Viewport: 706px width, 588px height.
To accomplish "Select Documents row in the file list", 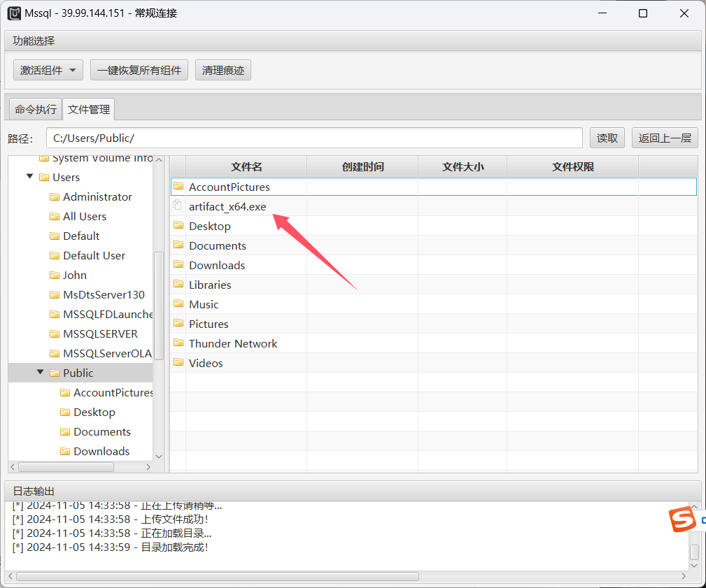I will pyautogui.click(x=434, y=245).
